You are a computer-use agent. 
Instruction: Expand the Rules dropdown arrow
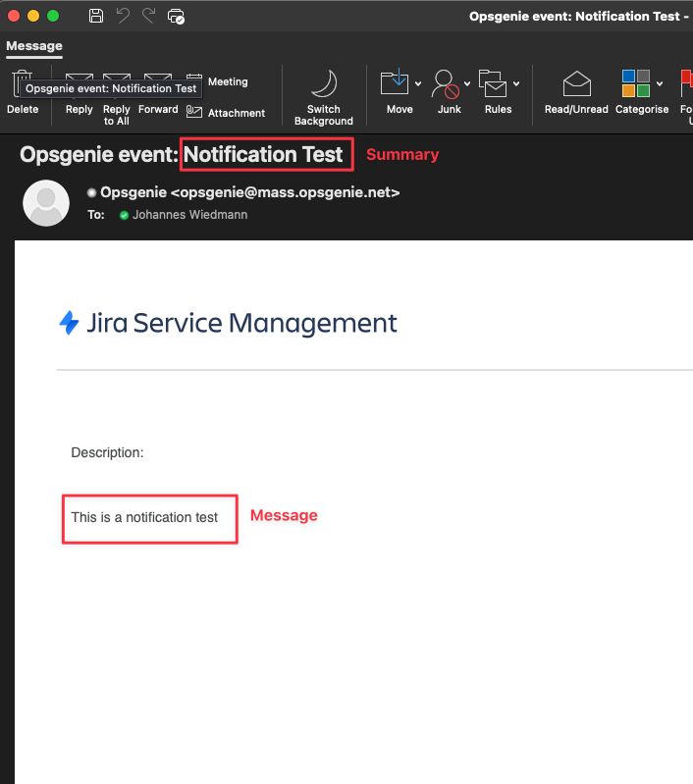tap(516, 83)
